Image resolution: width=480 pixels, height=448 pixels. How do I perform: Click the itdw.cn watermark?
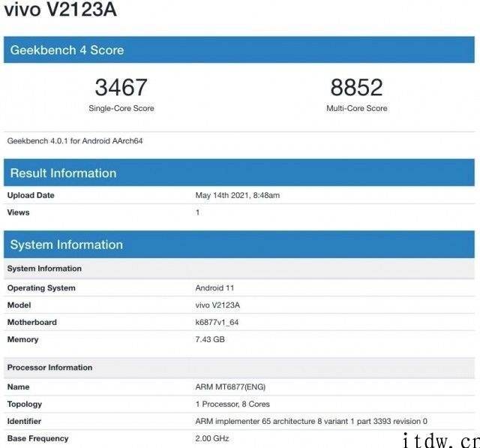tap(440, 438)
